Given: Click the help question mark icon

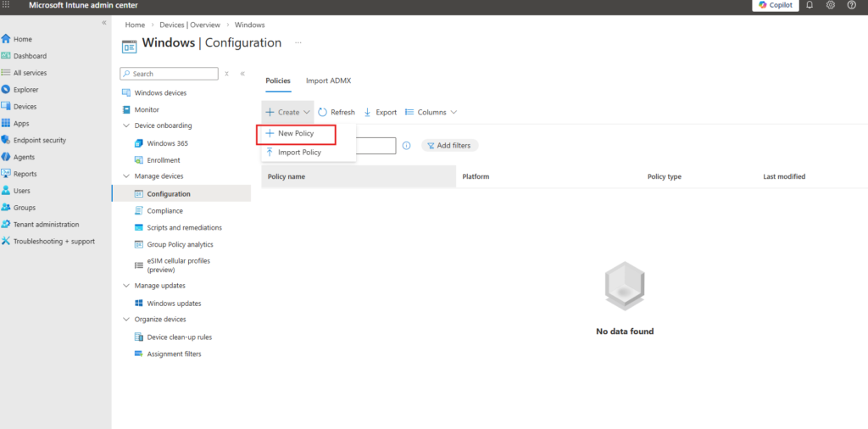Looking at the screenshot, I should (851, 5).
